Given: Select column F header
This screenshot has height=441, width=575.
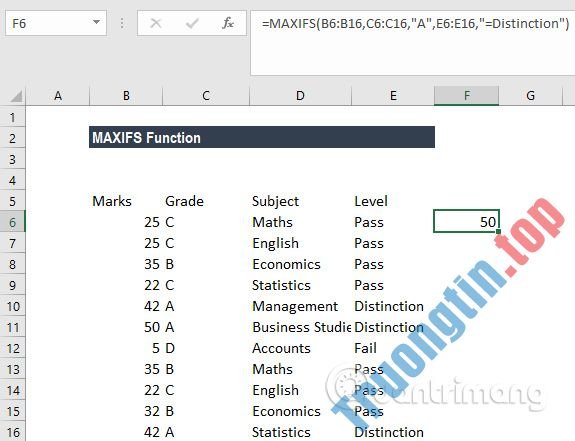Looking at the screenshot, I should 466,96.
